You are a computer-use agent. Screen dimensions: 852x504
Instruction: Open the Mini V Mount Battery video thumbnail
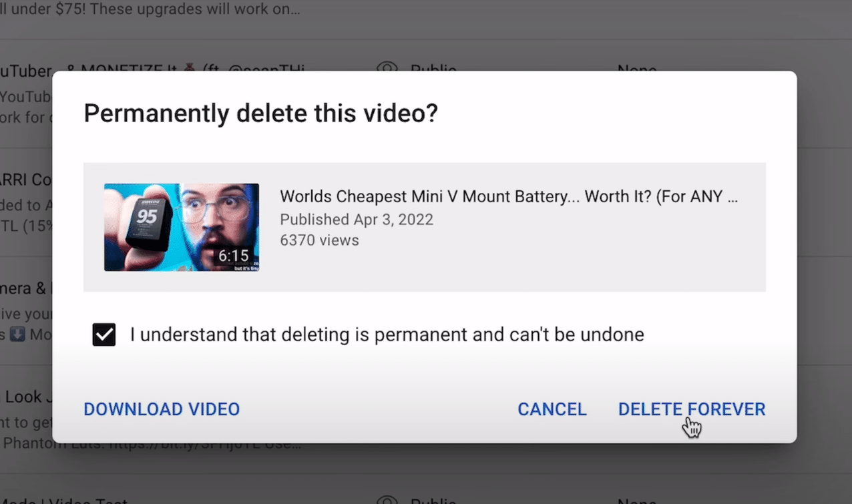coord(181,227)
